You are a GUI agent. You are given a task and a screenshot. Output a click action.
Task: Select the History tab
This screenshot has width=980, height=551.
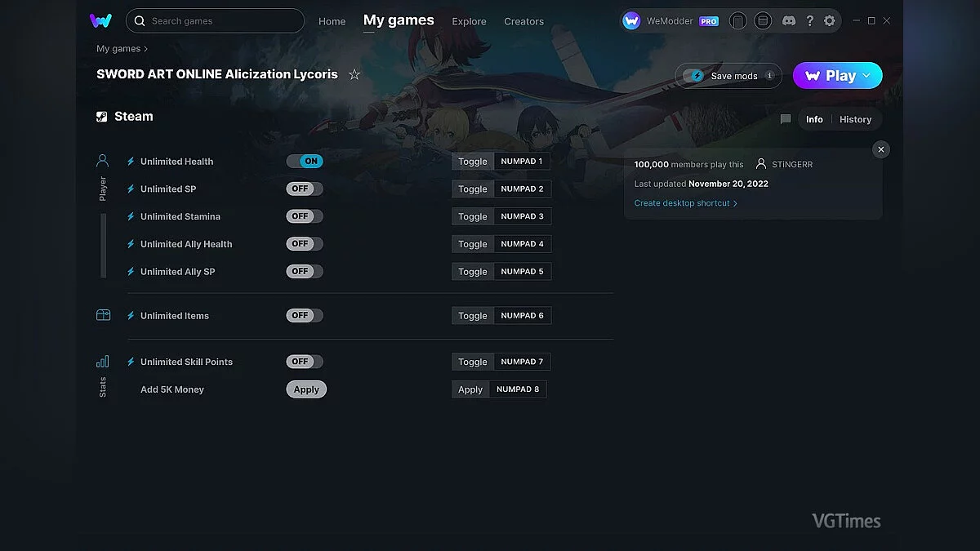855,119
